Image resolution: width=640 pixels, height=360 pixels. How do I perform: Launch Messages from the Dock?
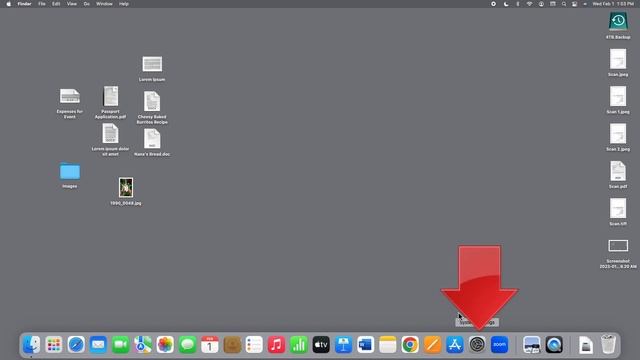point(187,345)
